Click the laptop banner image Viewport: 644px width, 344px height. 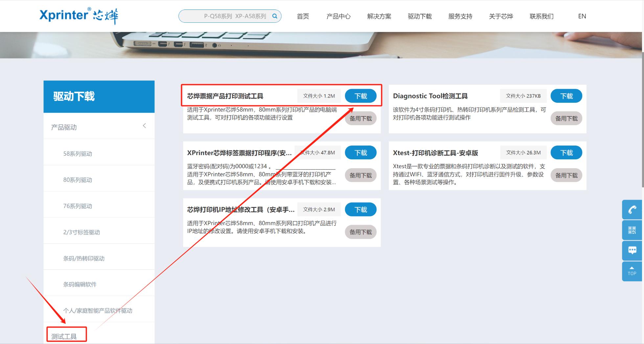pyautogui.click(x=320, y=45)
